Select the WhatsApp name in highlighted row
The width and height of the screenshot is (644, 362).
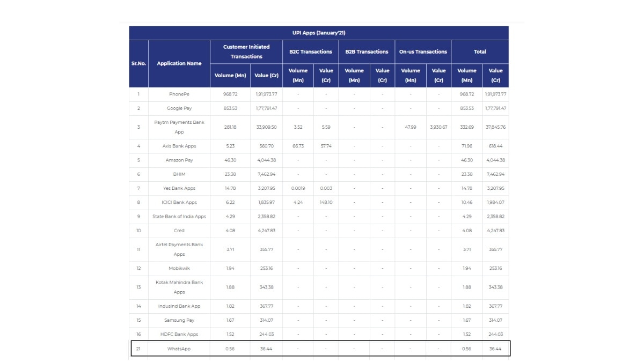click(x=179, y=349)
